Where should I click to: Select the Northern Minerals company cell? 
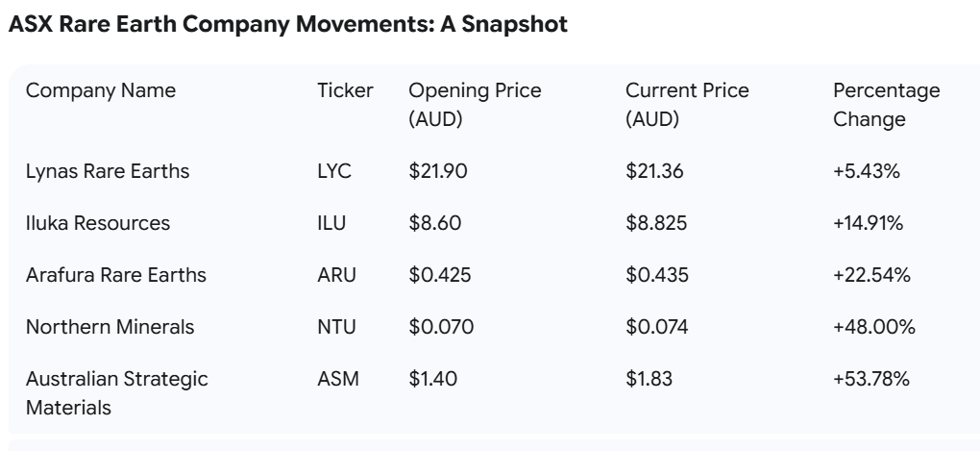(110, 328)
